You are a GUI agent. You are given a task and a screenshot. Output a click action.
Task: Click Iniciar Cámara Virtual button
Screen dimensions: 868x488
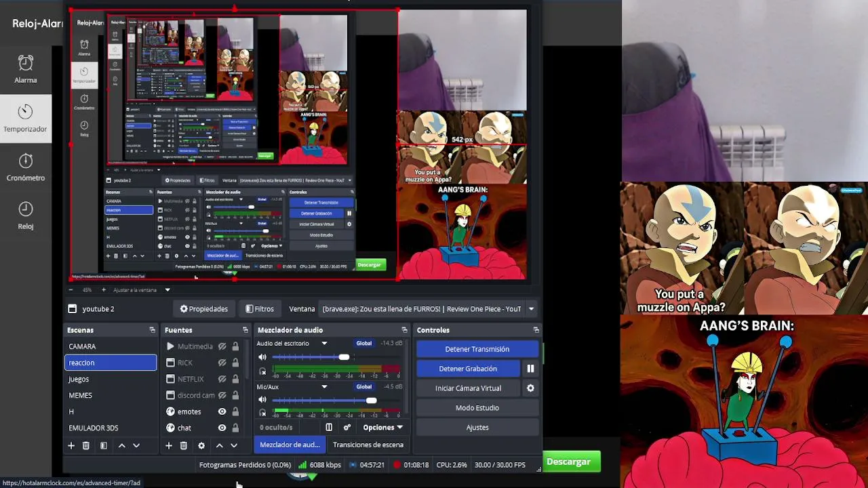tap(468, 388)
